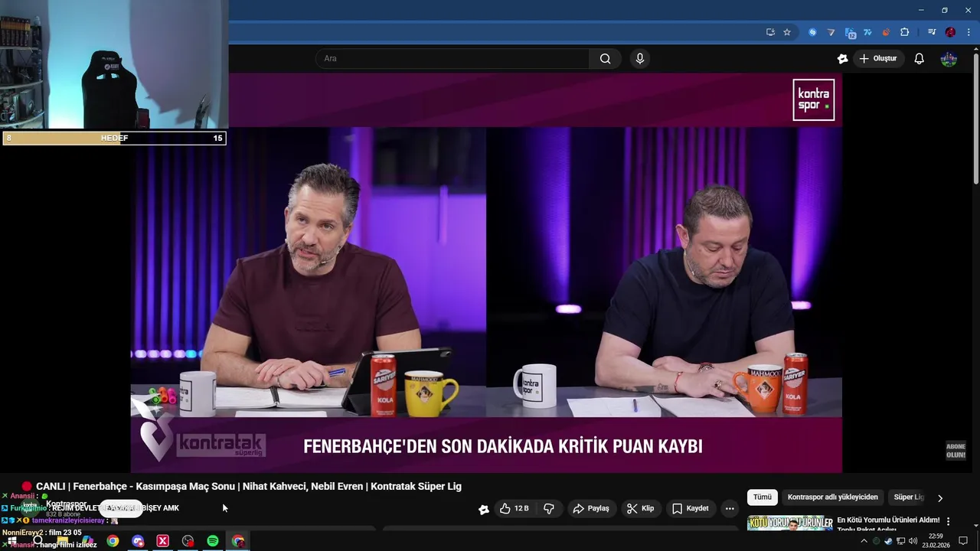980x551 pixels.
Task: Open the red X app in taskbar
Action: click(x=163, y=541)
